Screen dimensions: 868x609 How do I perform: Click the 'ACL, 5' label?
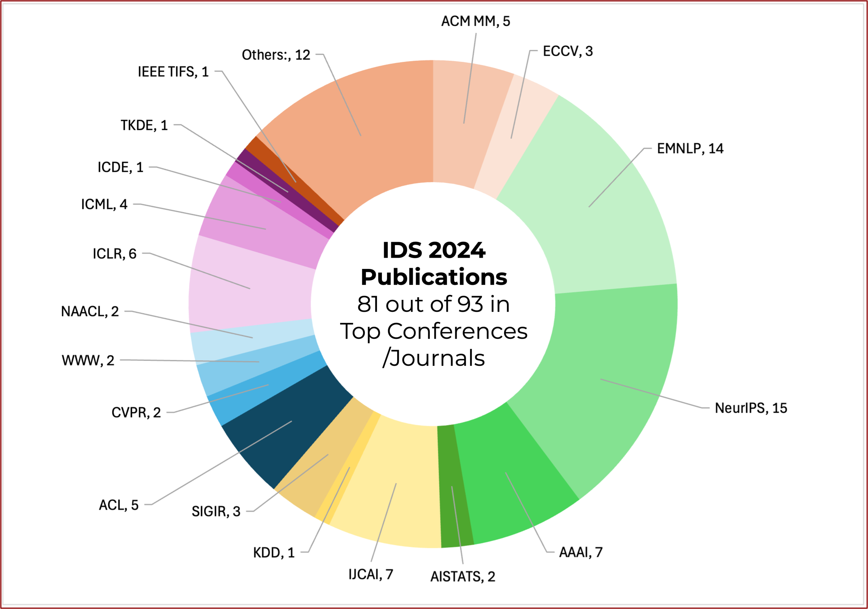119,505
